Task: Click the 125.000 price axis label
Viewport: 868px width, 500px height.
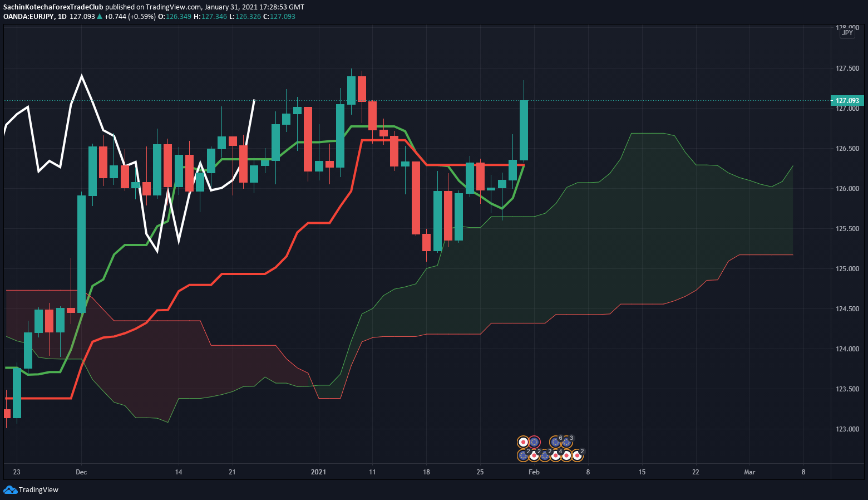Action: coord(847,269)
